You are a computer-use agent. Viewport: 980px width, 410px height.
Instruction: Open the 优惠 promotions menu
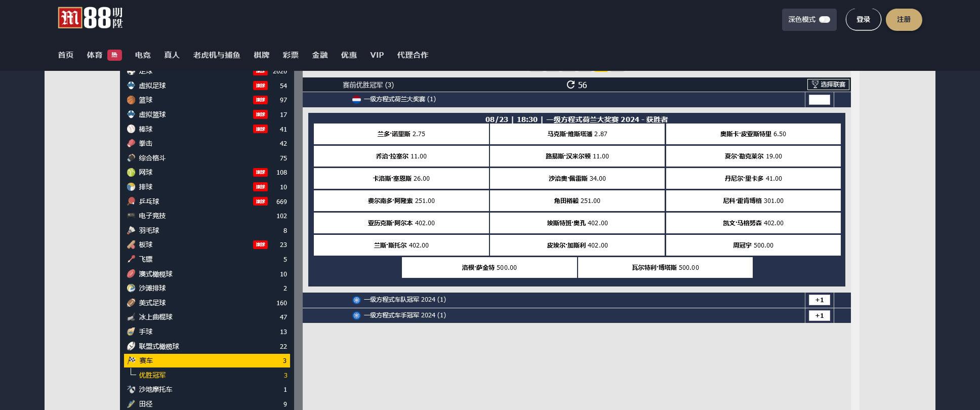pos(349,55)
